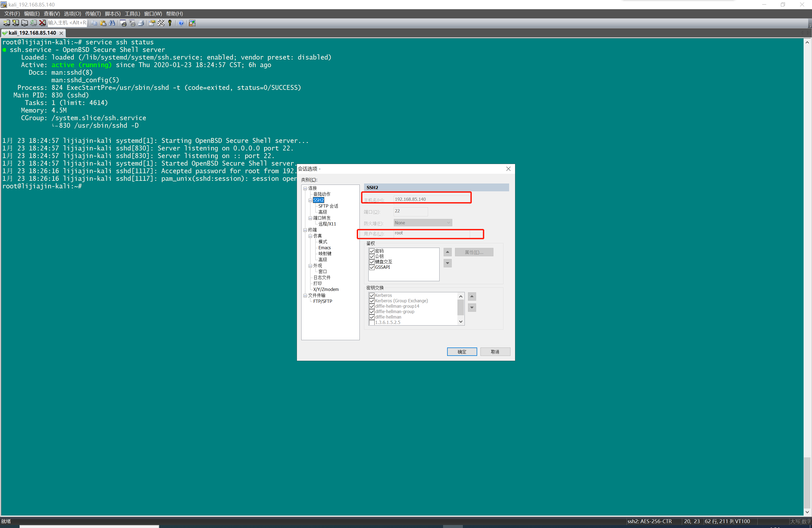This screenshot has height=528, width=812.
Task: Toggle the 键盘交互 authentication checkbox
Action: coord(372,262)
